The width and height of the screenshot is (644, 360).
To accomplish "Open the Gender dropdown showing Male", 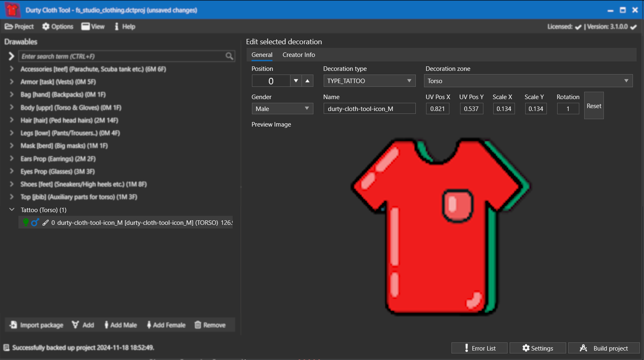I will (x=282, y=109).
